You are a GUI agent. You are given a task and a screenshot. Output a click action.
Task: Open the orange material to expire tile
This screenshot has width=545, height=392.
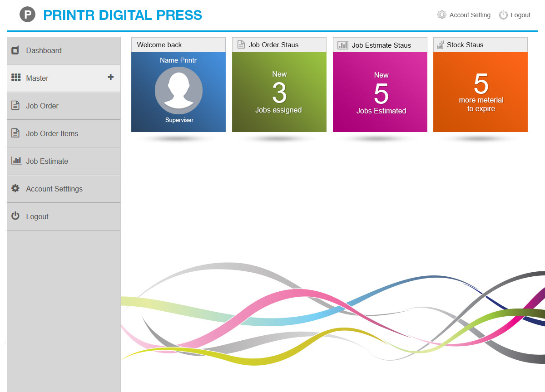pyautogui.click(x=481, y=92)
